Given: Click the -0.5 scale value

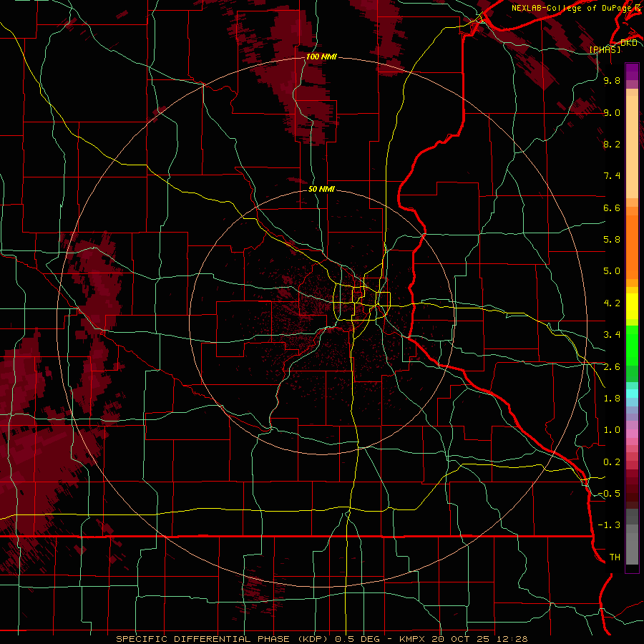Looking at the screenshot, I should pos(609,494).
